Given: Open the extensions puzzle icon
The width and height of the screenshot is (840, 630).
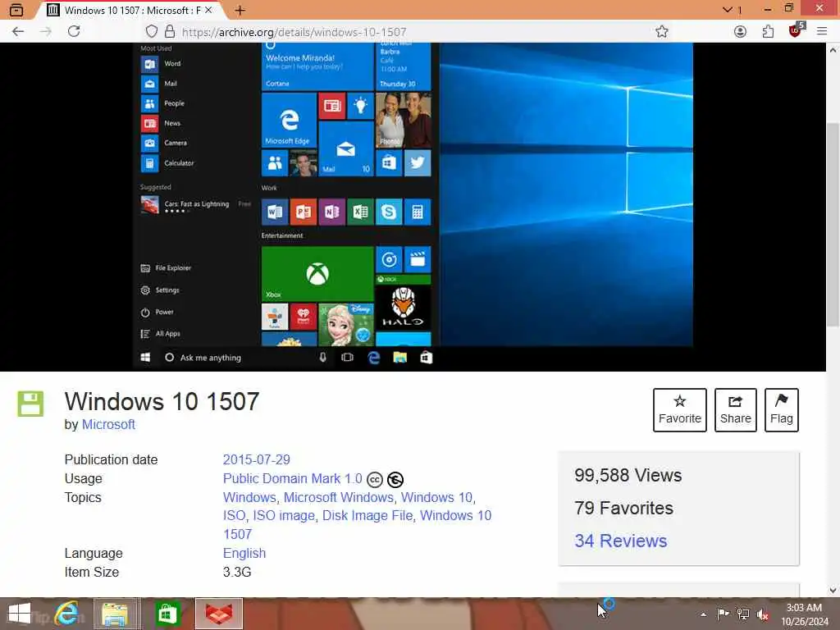Looking at the screenshot, I should tap(768, 32).
